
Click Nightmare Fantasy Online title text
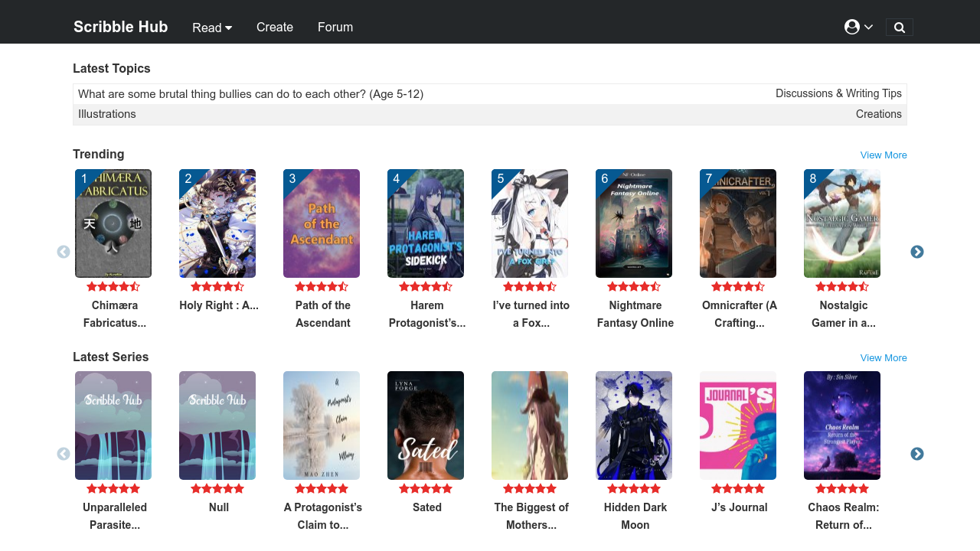coord(635,314)
